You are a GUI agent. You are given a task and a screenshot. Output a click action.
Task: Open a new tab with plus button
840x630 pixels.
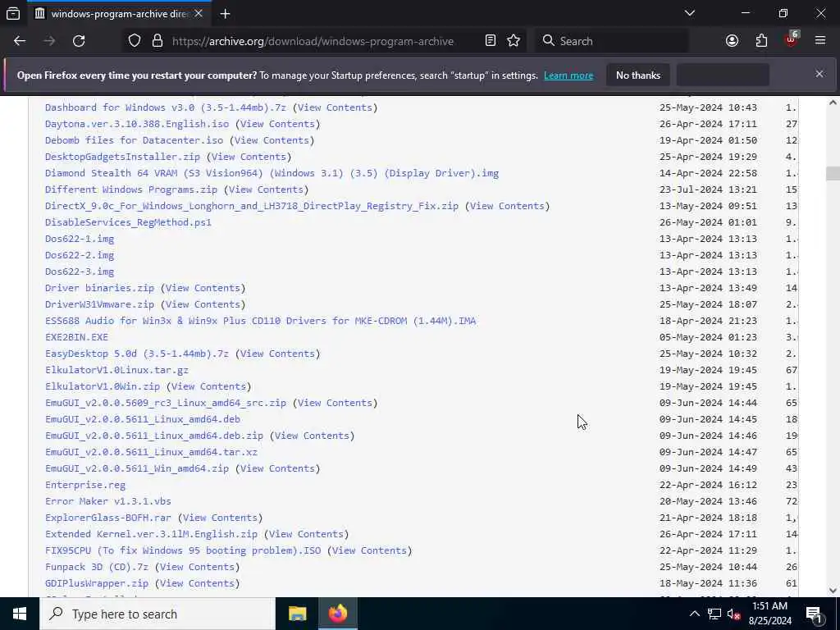tap(225, 13)
